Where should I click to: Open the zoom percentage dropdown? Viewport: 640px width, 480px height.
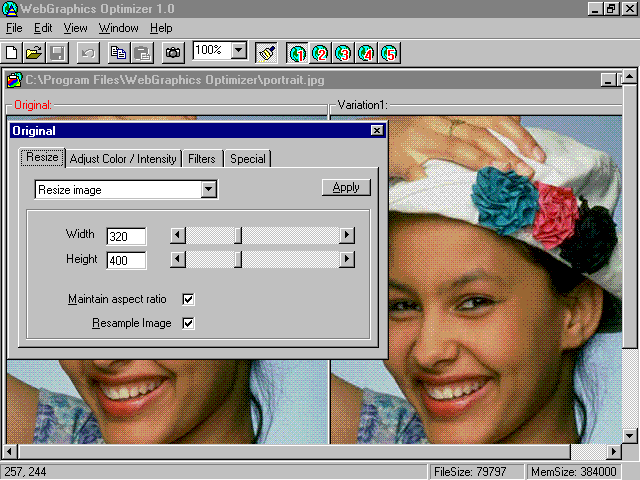point(238,50)
